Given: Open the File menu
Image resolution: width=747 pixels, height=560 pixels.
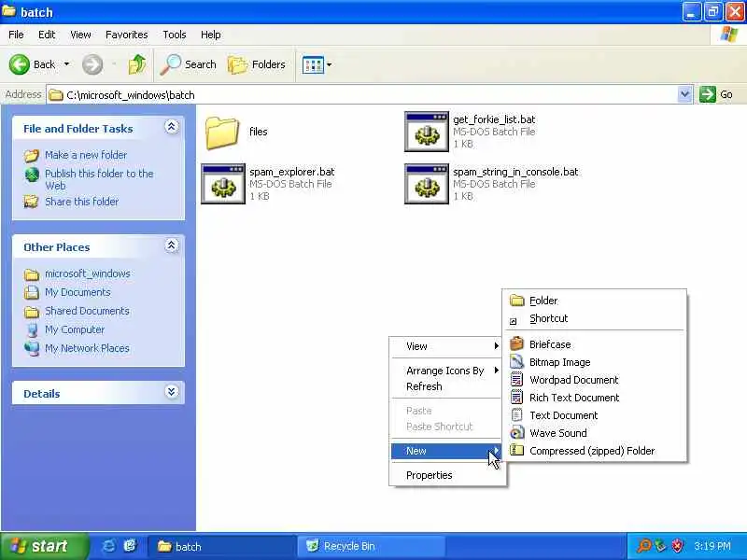Looking at the screenshot, I should point(16,35).
